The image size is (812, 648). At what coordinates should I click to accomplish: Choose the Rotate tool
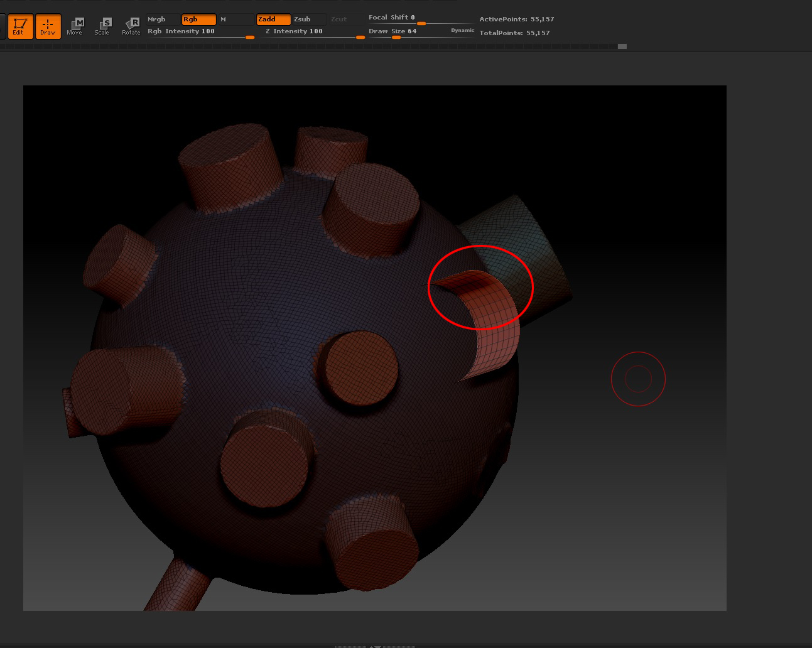(131, 26)
